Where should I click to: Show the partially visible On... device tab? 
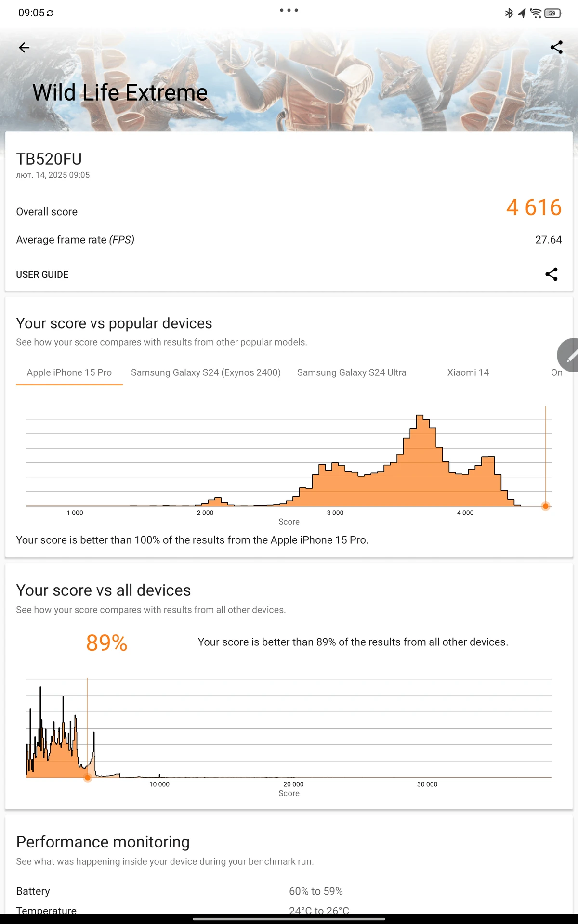pos(557,372)
